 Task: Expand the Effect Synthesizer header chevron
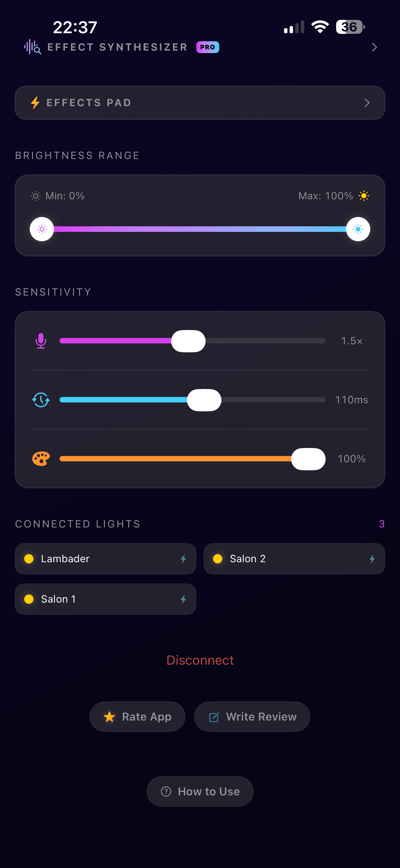pos(374,47)
